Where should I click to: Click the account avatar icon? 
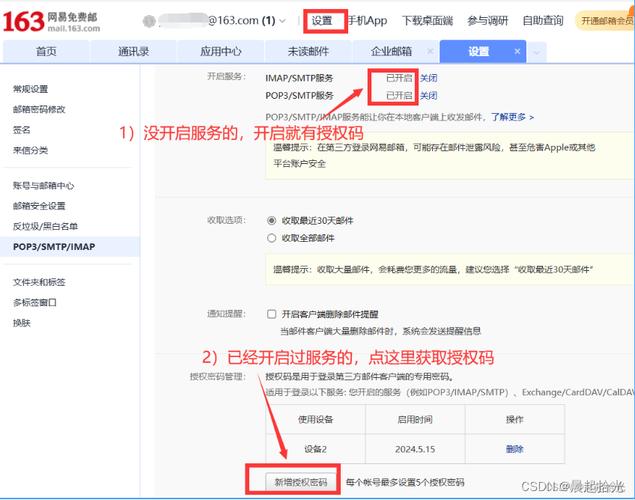[149, 21]
